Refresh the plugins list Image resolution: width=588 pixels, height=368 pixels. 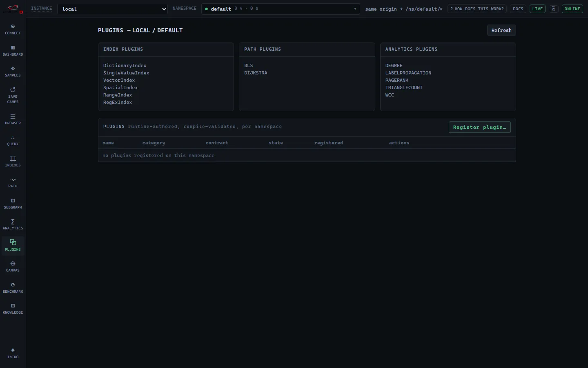501,30
